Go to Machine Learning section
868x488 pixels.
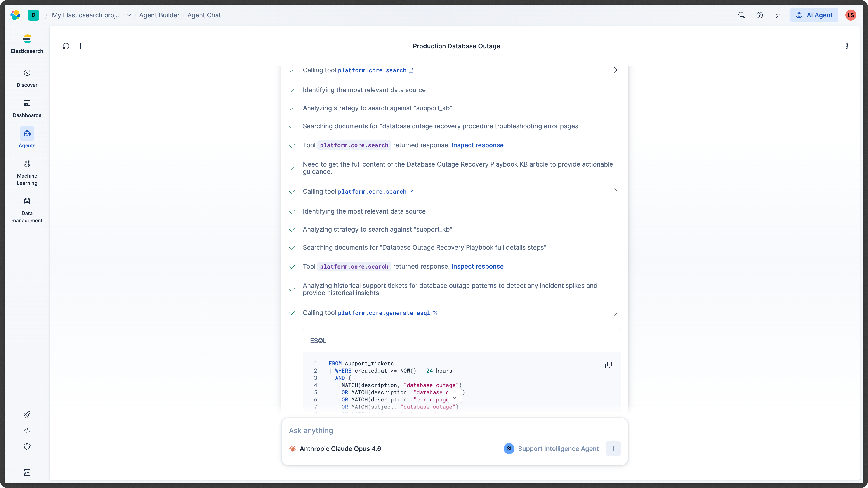pos(27,172)
